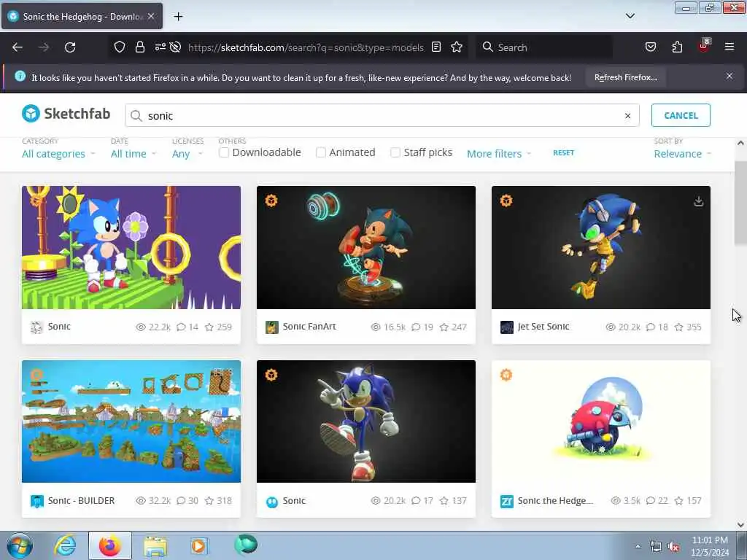
Task: Go back with the browser back arrow
Action: [x=18, y=47]
